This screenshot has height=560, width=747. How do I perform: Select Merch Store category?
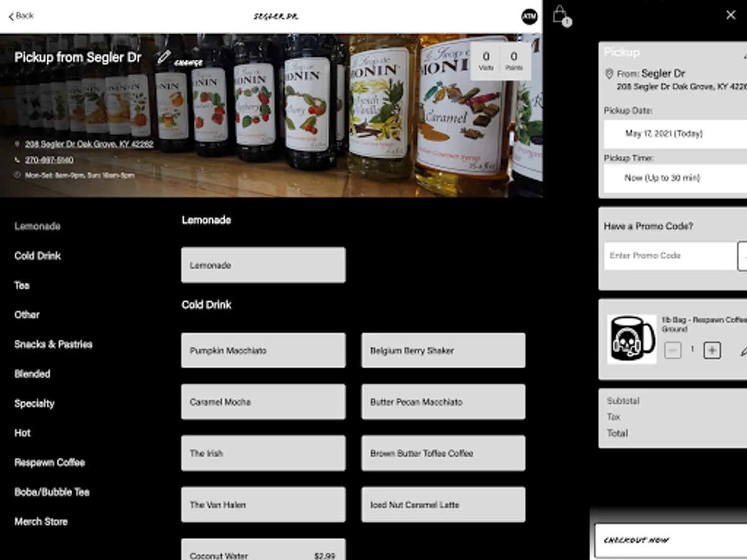(x=41, y=522)
